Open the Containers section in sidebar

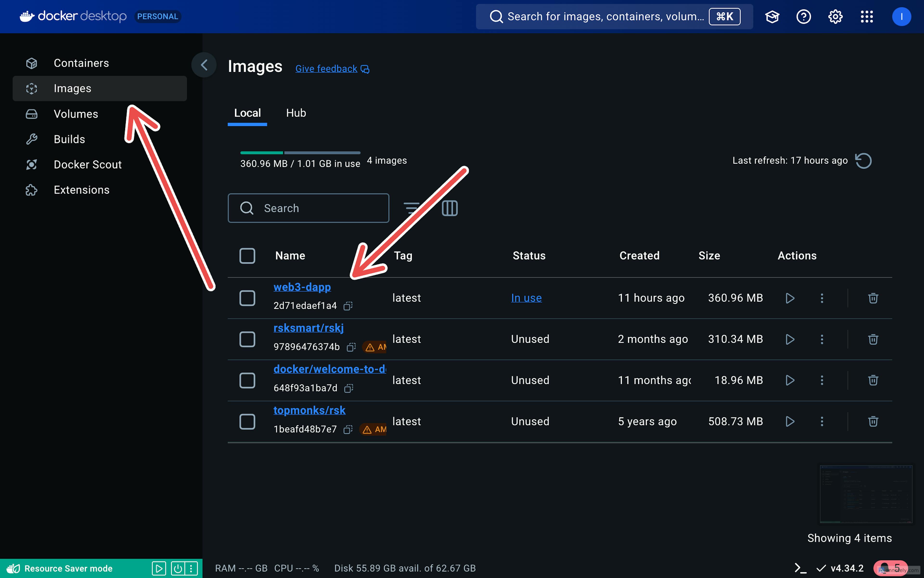(100, 63)
